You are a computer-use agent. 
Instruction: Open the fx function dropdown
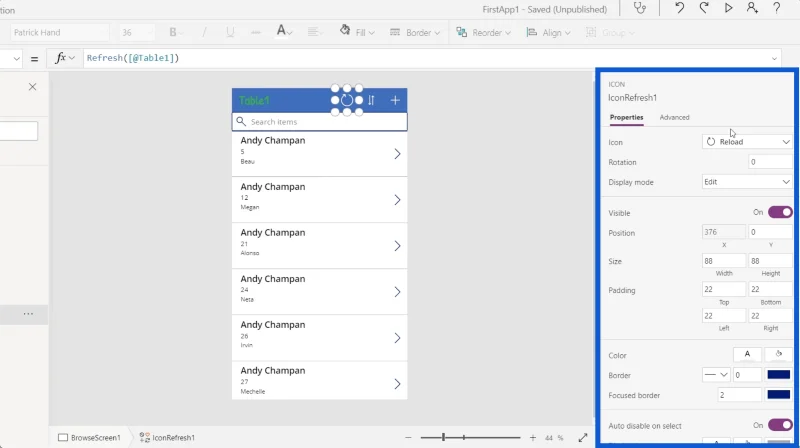click(x=65, y=58)
